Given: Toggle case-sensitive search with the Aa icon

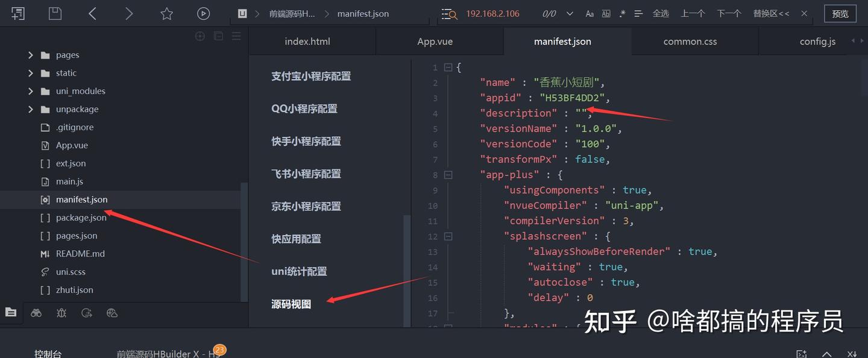Looking at the screenshot, I should tap(590, 13).
